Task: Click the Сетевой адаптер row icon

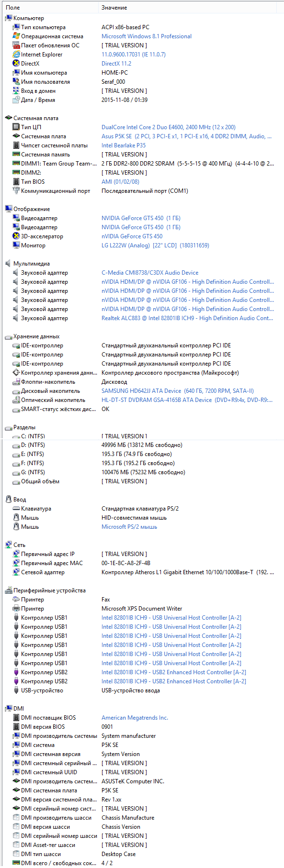Action: (16, 572)
